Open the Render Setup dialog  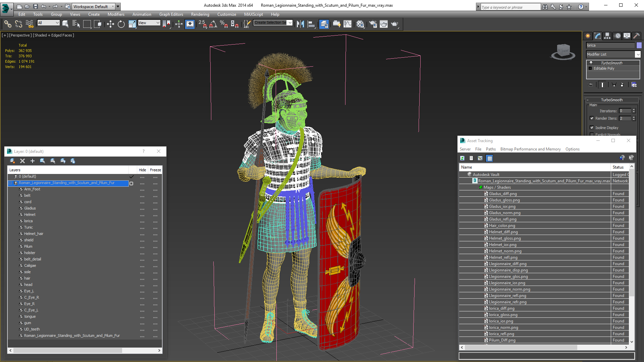pyautogui.click(x=373, y=24)
